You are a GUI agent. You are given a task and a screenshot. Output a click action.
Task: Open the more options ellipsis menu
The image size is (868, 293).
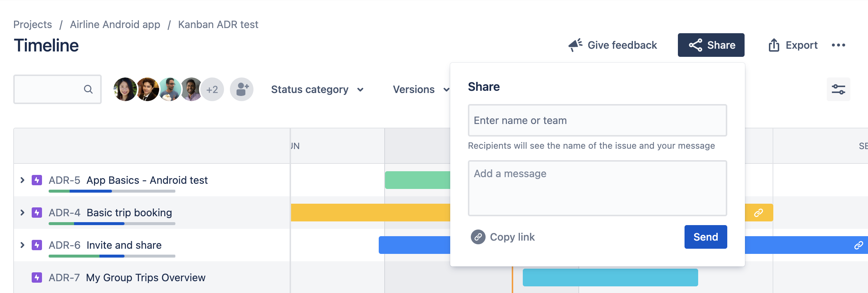(839, 45)
